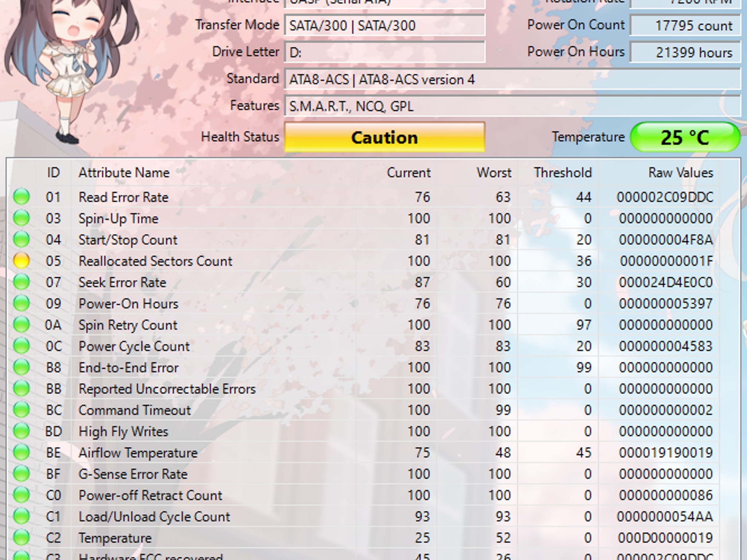Viewport: 747px width, 560px height.
Task: Click the Current column header
Action: coord(409,172)
